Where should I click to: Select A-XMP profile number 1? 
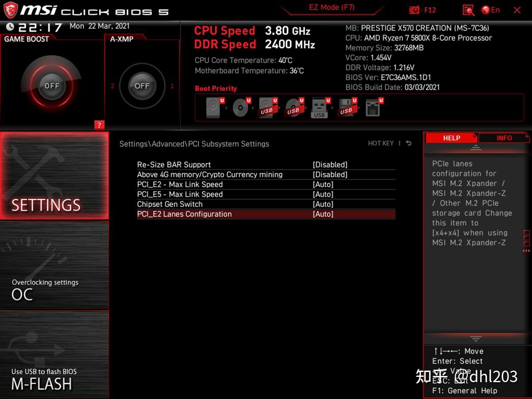tap(172, 86)
